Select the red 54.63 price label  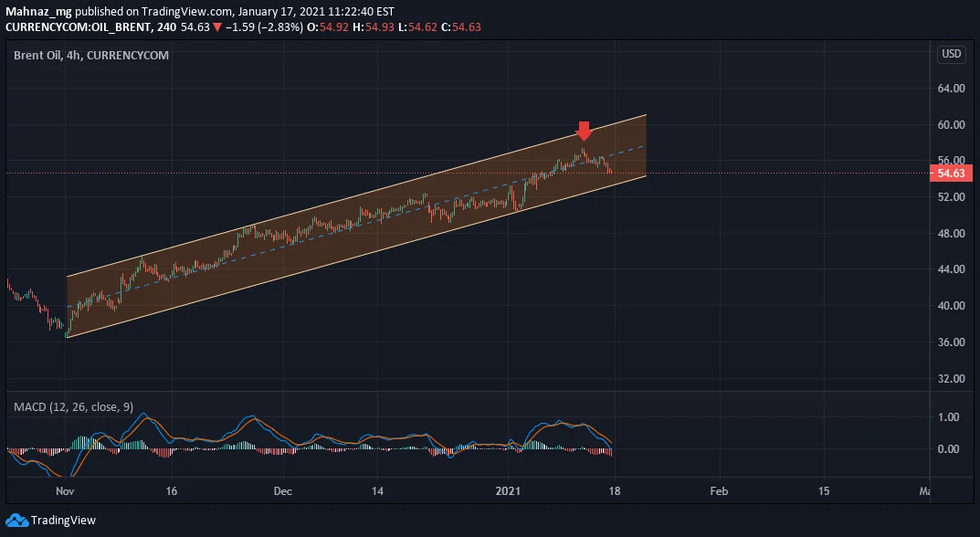click(951, 174)
